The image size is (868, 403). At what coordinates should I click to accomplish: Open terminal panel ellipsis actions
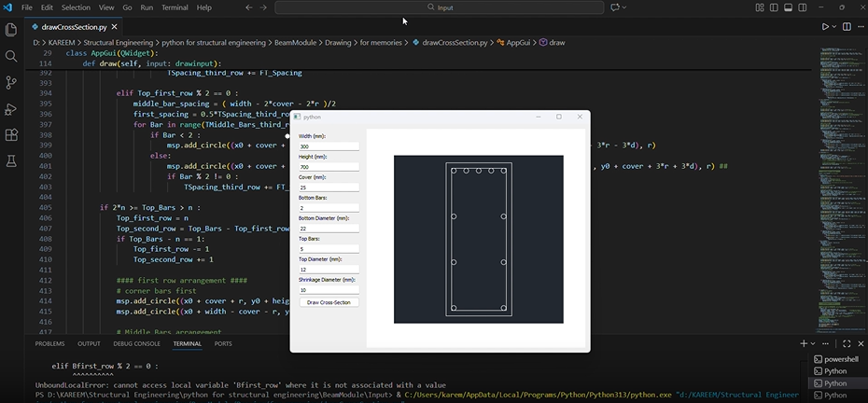tap(825, 344)
